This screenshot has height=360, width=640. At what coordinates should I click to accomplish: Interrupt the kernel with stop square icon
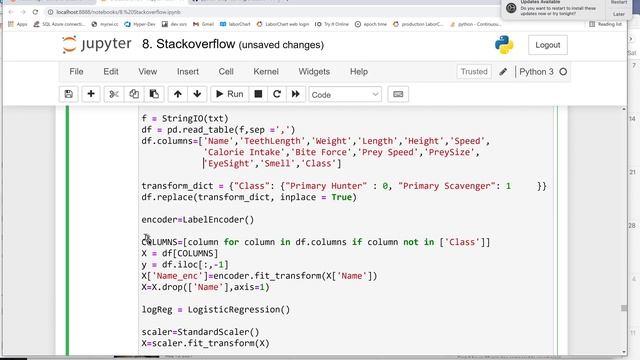pyautogui.click(x=258, y=94)
